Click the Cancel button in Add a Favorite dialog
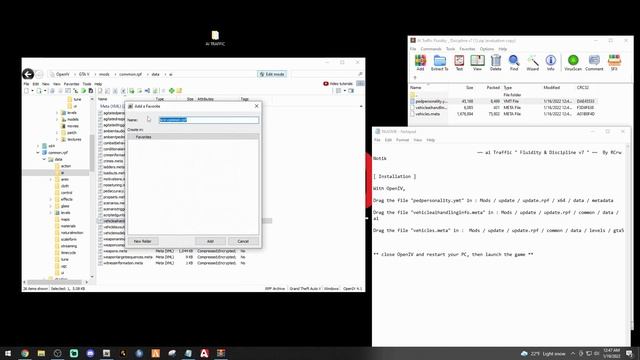 (x=243, y=241)
